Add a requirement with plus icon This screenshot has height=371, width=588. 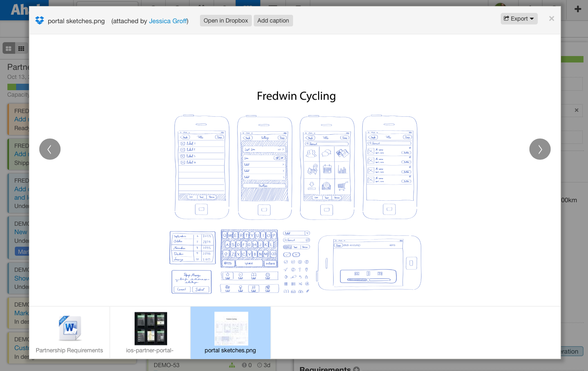click(x=356, y=369)
